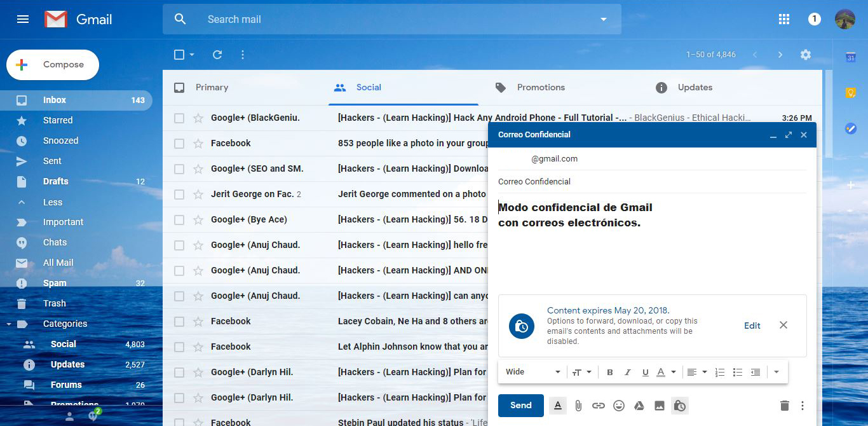Screen dimensions: 868x426
Task: Discard the draft with the trash icon
Action: coord(784,406)
